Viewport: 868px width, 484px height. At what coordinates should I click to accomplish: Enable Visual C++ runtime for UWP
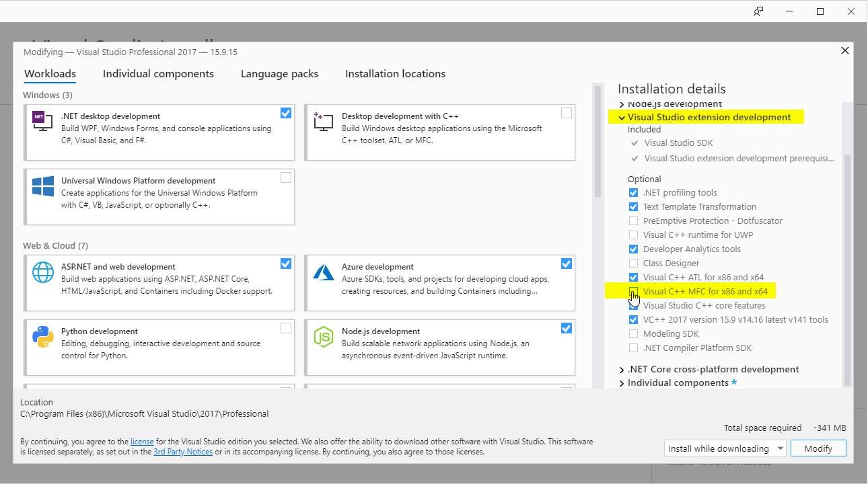(x=633, y=235)
